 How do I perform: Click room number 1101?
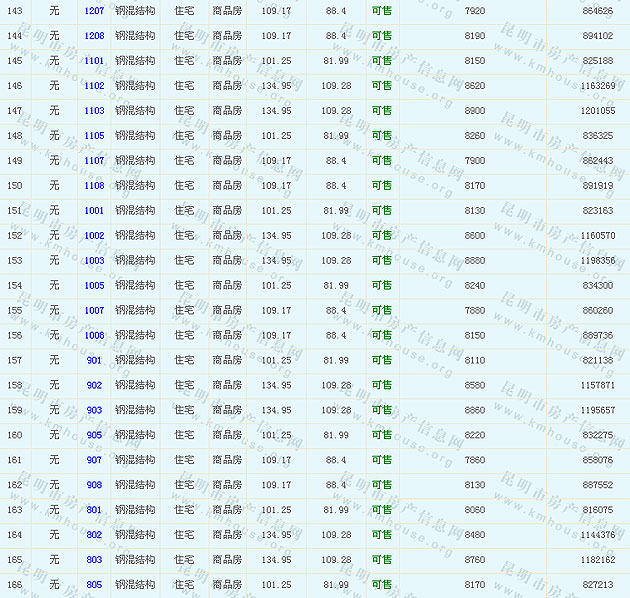94,61
